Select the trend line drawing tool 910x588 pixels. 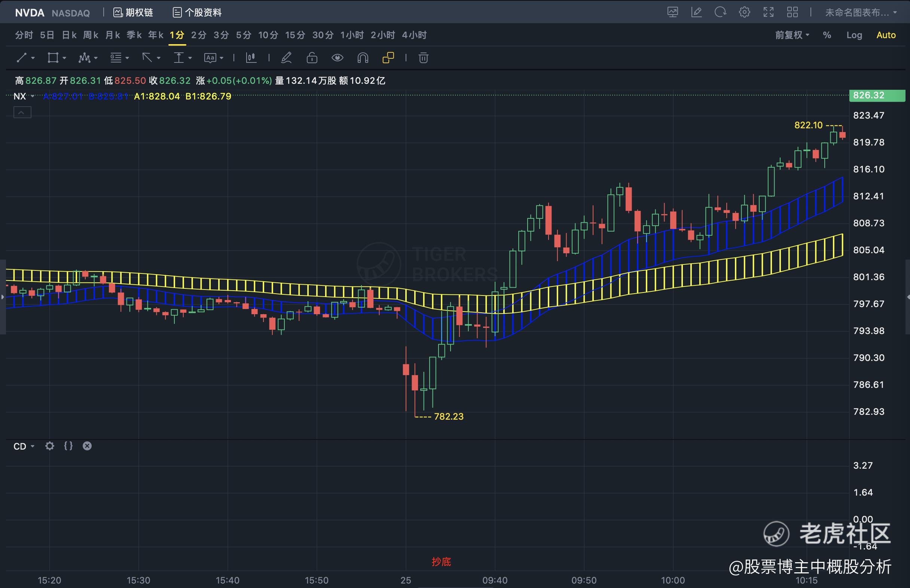coord(21,58)
